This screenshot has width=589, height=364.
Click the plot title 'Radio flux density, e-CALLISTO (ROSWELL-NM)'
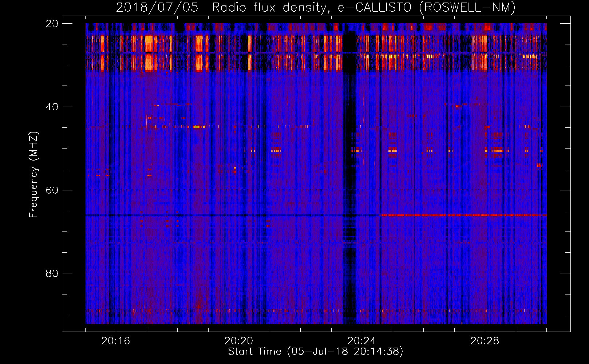click(x=364, y=7)
